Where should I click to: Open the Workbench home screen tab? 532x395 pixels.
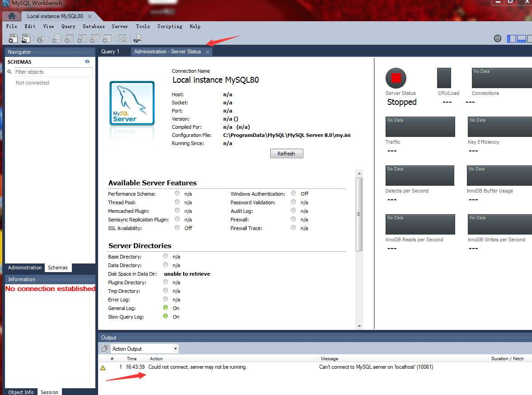12,16
